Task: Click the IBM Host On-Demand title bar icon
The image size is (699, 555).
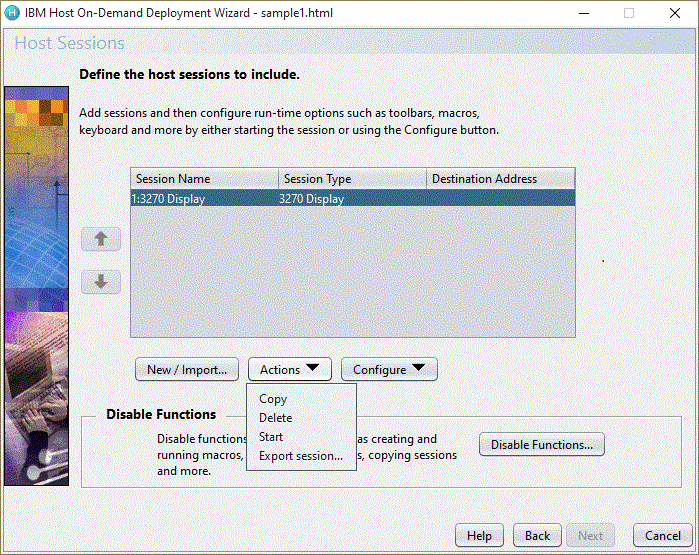Action: point(12,13)
